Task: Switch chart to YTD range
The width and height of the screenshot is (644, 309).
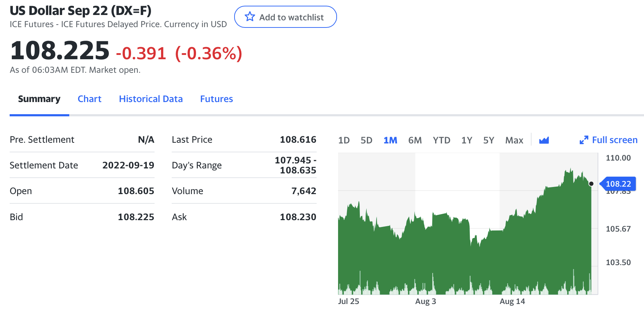Action: click(442, 140)
